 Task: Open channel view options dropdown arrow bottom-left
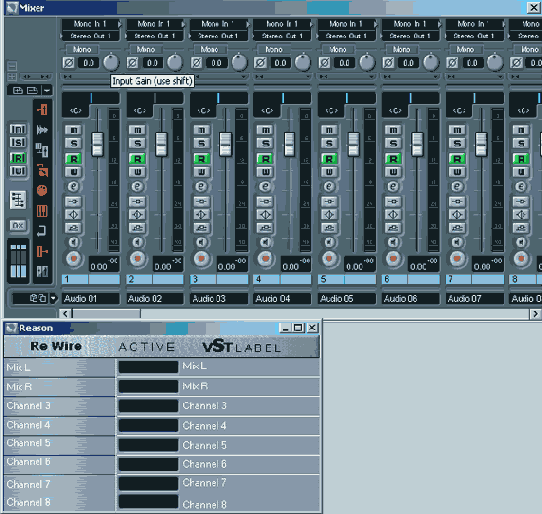53,298
